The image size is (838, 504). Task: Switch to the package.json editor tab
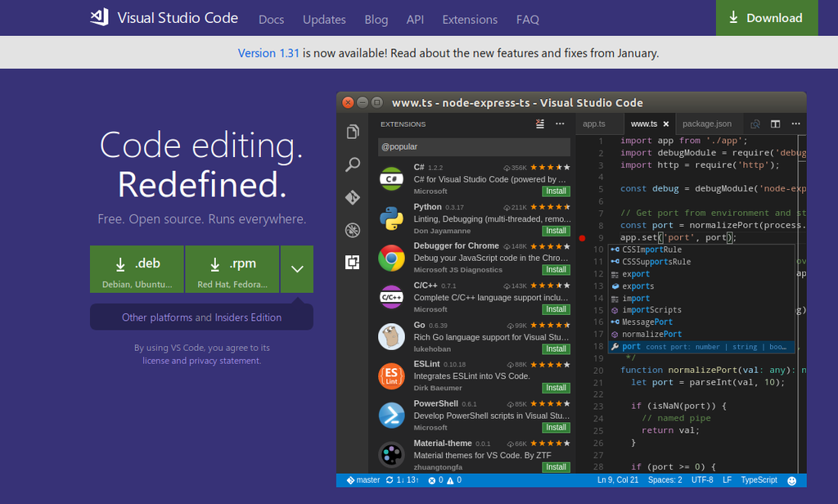pos(707,124)
